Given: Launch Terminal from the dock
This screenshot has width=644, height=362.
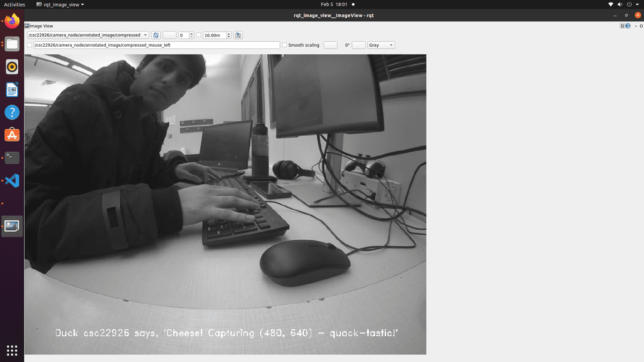Looking at the screenshot, I should point(12,158).
